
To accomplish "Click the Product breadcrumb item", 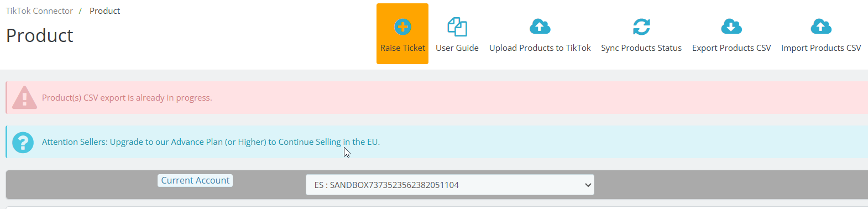I will pos(104,11).
